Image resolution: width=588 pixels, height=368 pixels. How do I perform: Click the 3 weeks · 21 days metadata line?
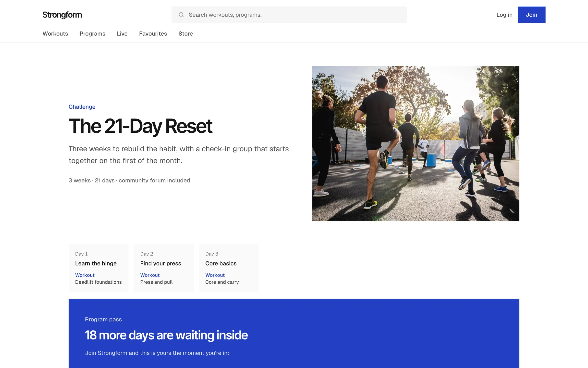pos(129,180)
